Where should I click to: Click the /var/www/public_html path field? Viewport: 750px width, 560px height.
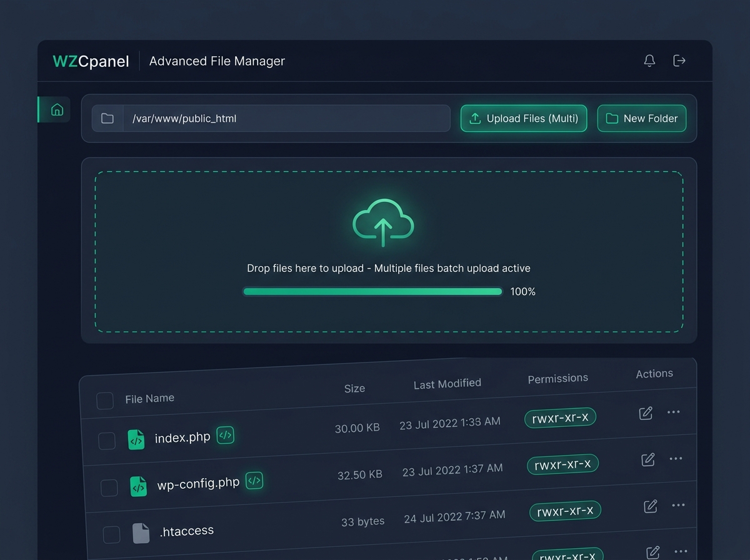point(271,118)
